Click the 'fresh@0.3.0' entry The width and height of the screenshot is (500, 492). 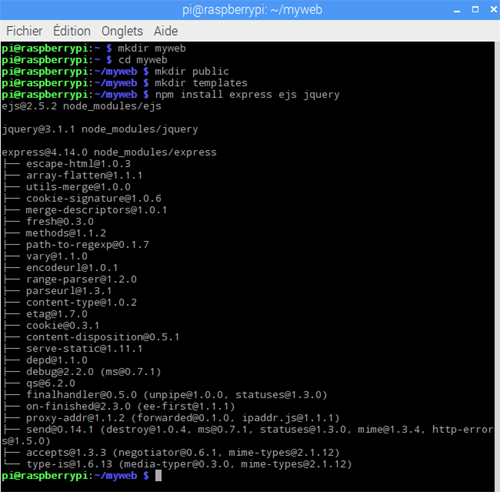[x=60, y=222]
